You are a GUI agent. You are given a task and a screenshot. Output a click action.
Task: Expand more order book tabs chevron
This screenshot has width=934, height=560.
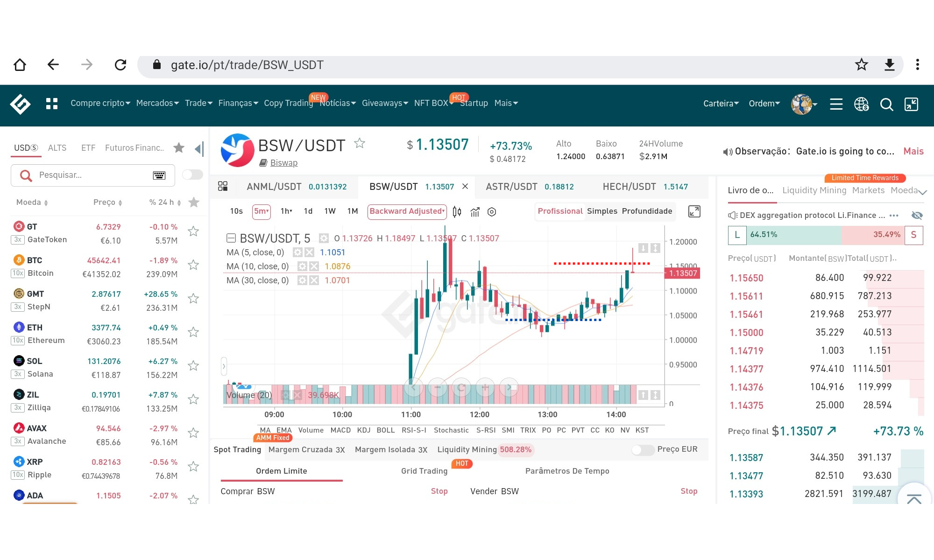922,191
